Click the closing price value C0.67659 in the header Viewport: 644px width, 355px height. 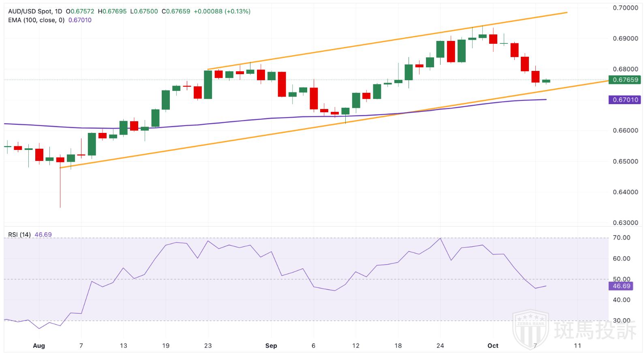click(x=176, y=11)
